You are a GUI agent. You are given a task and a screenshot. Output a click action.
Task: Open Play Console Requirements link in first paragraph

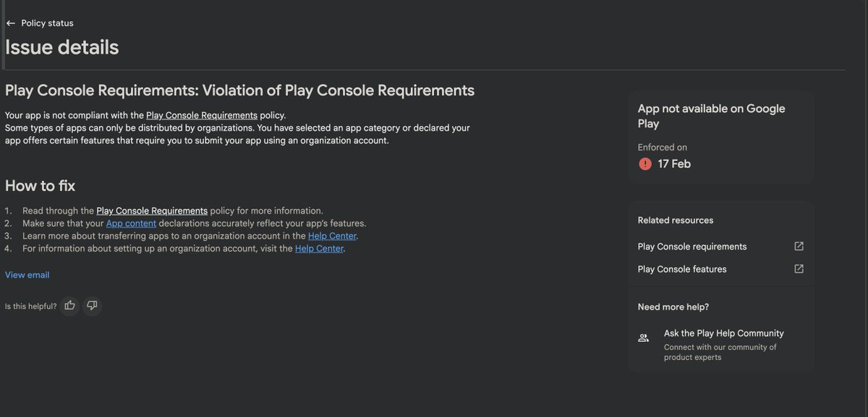coord(202,115)
